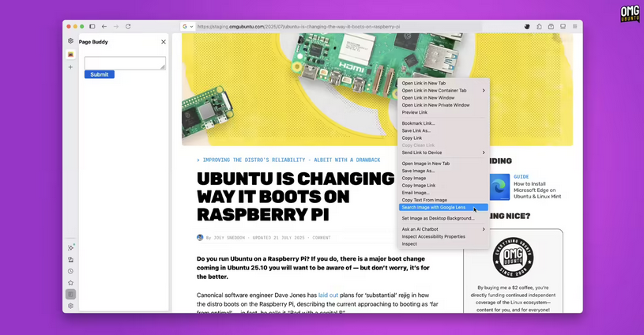Click the 'laid out' link in the article

328,295
